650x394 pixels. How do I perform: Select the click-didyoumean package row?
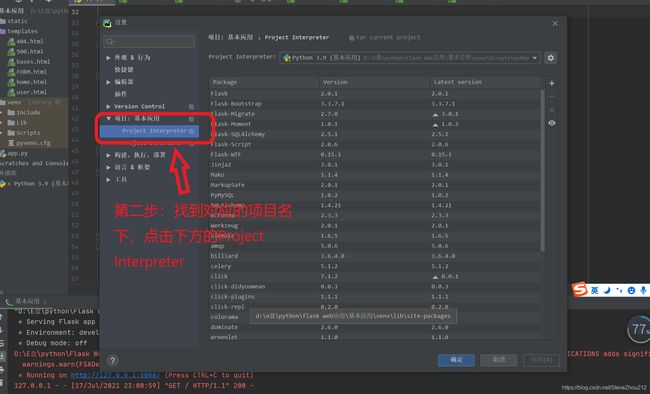point(375,287)
